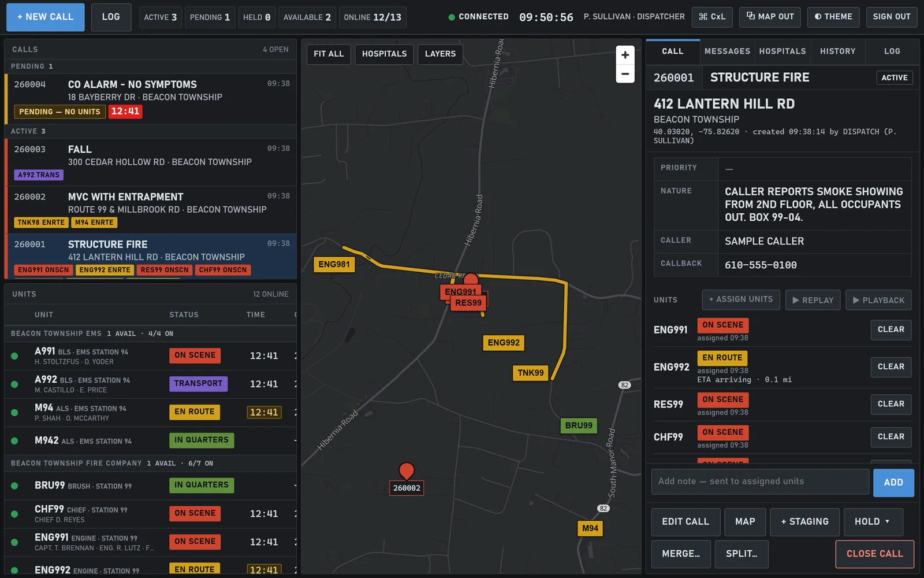Screen dimensions: 924x578
Task: Create a new call with NEW CALL
Action: tap(46, 17)
